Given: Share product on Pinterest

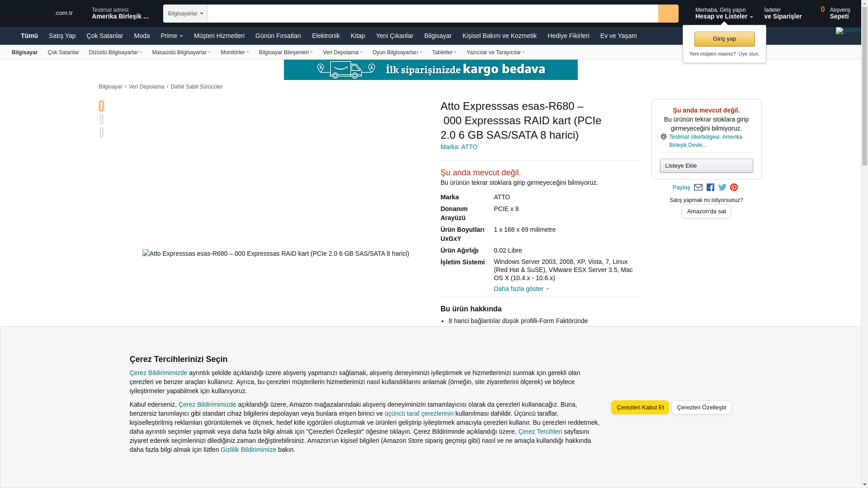Looking at the screenshot, I should 734,188.
